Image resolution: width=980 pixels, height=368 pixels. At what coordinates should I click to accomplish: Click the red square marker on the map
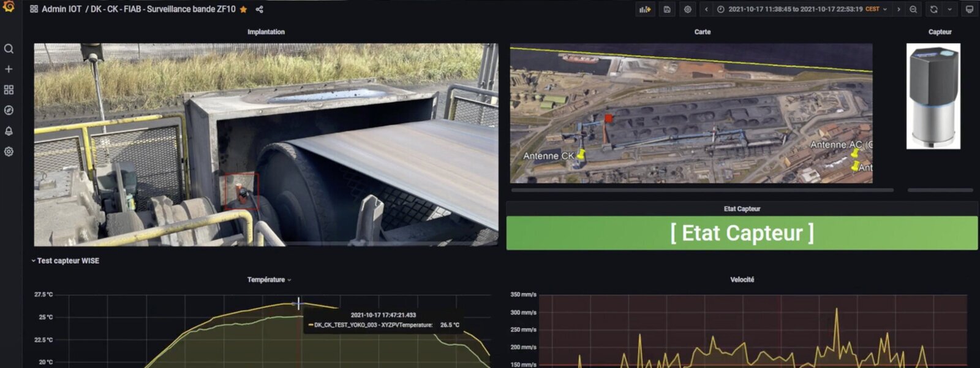pos(608,118)
